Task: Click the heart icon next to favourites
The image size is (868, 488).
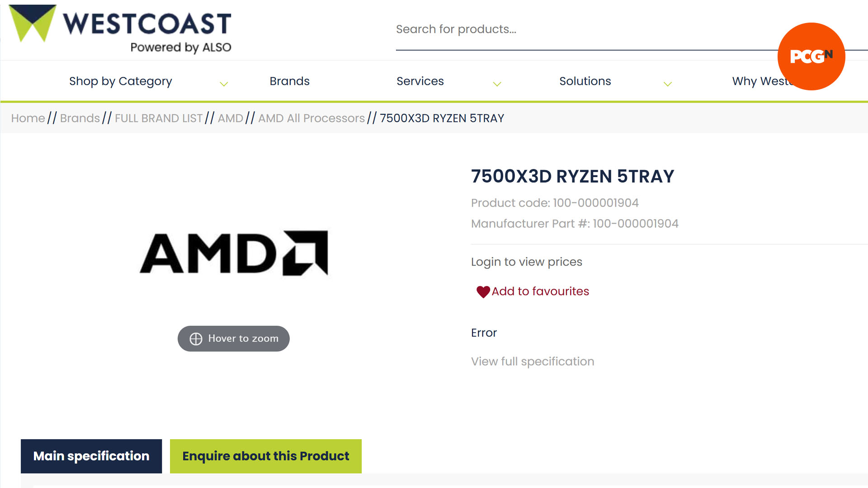Action: (x=482, y=292)
